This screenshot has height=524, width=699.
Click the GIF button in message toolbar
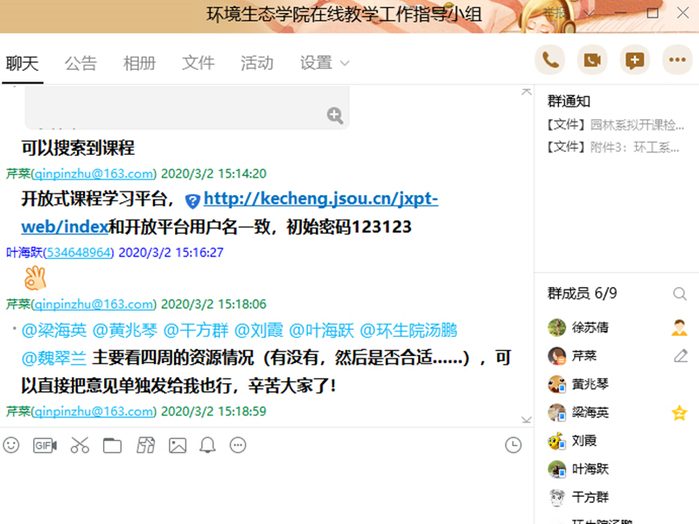[x=45, y=445]
